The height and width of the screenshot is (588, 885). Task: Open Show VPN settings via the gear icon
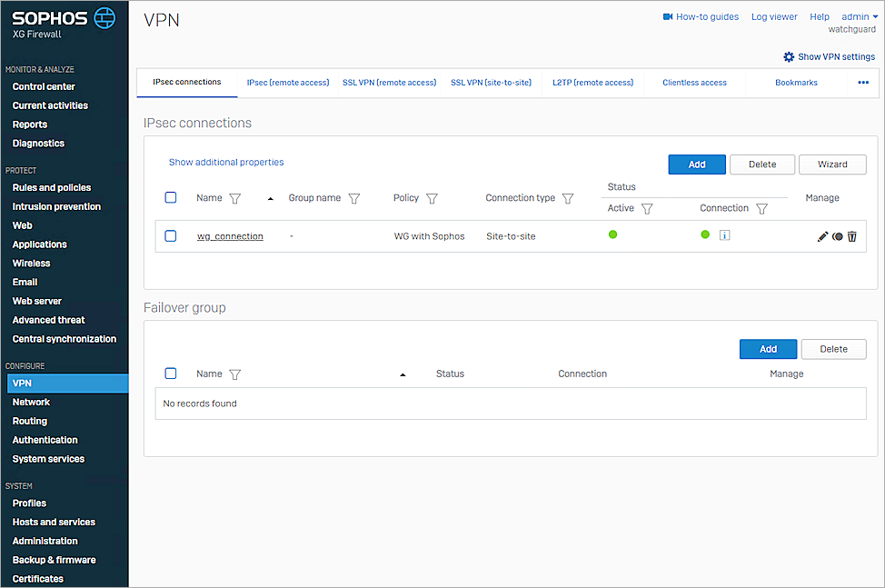789,56
